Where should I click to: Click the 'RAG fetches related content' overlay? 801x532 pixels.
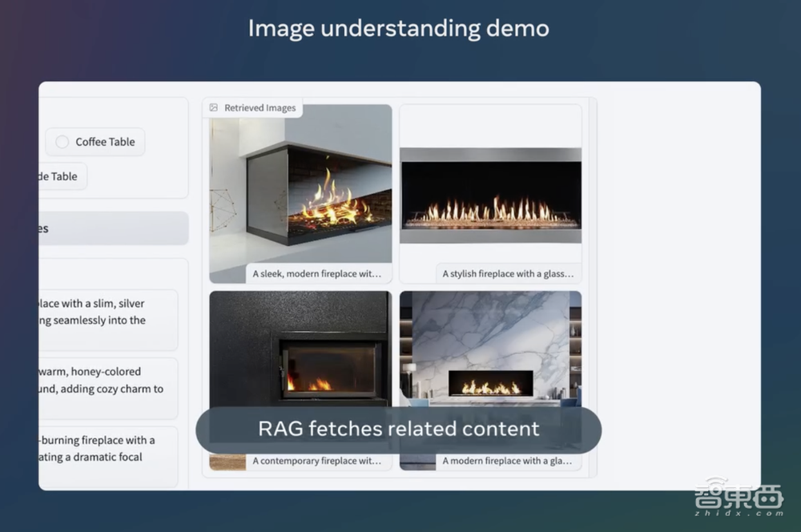click(398, 429)
